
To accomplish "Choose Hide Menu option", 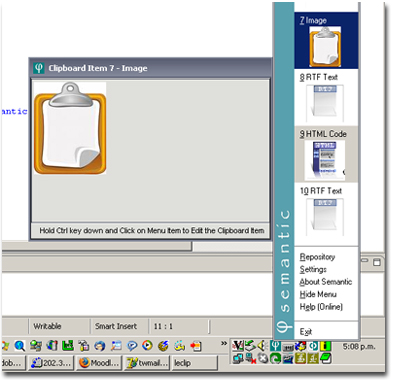I will (x=318, y=294).
